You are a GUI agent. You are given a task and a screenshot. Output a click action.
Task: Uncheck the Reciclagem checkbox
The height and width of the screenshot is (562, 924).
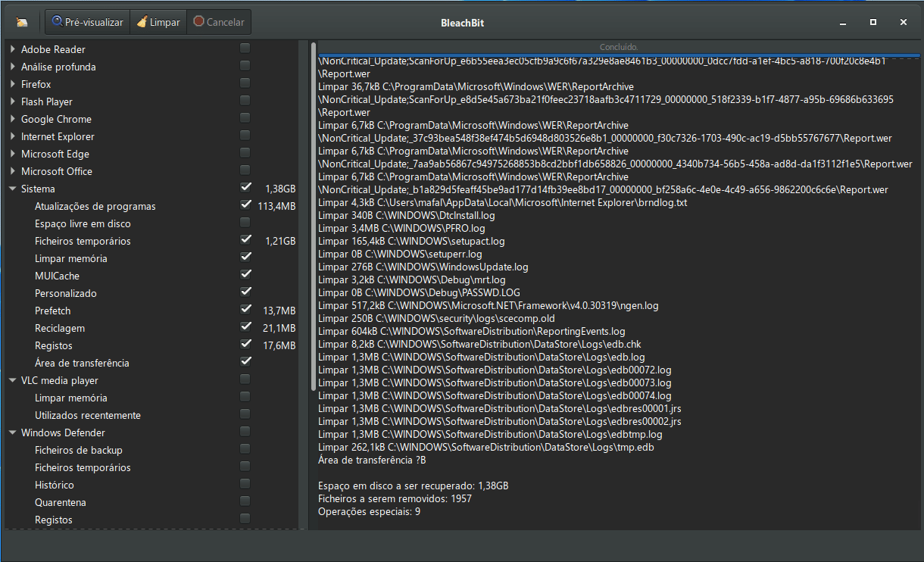click(x=245, y=327)
